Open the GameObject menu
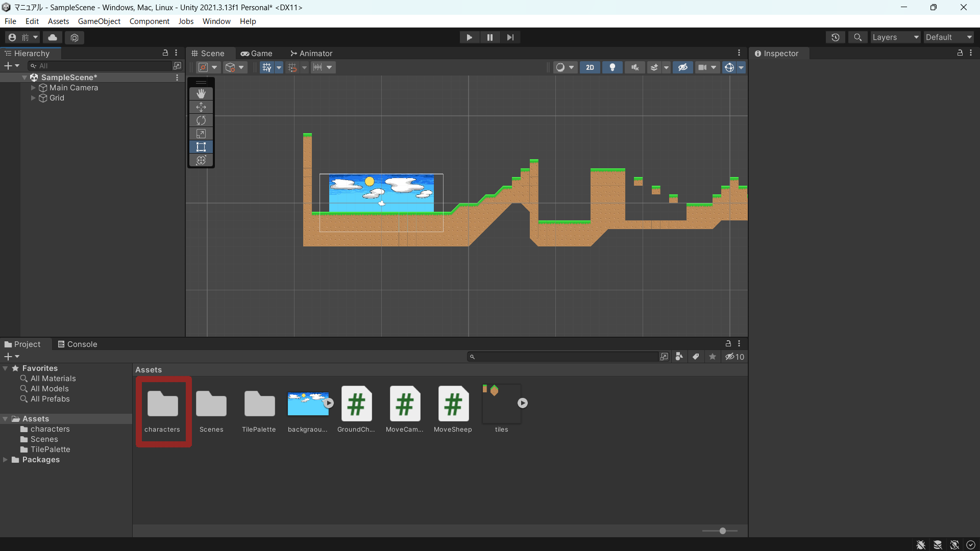The height and width of the screenshot is (551, 980). [99, 21]
